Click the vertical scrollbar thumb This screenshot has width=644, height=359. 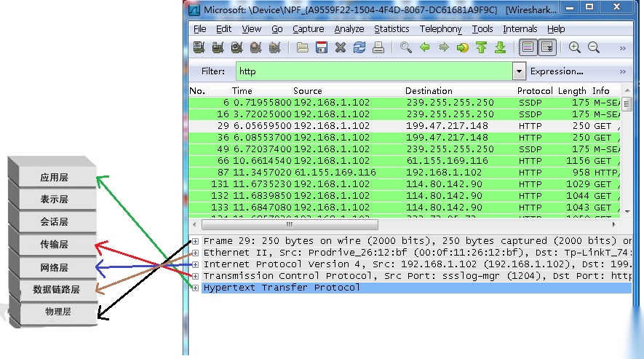pos(627,104)
